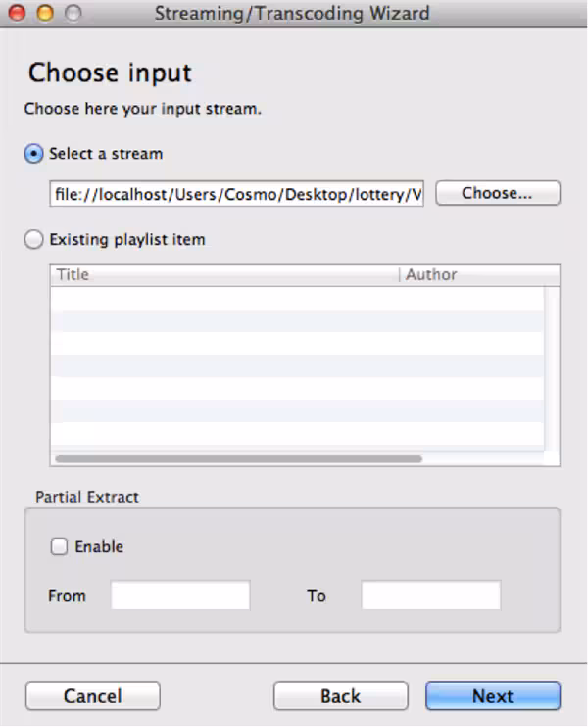Focus the From time input field
This screenshot has height=727, width=588.
pyautogui.click(x=180, y=596)
